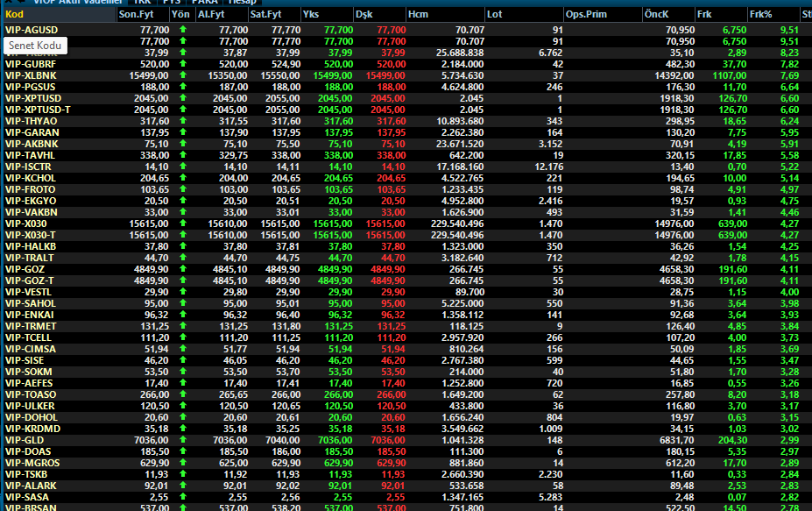Select the VIP-AEFES contract code
This screenshot has width=812, height=511.
click(x=29, y=384)
